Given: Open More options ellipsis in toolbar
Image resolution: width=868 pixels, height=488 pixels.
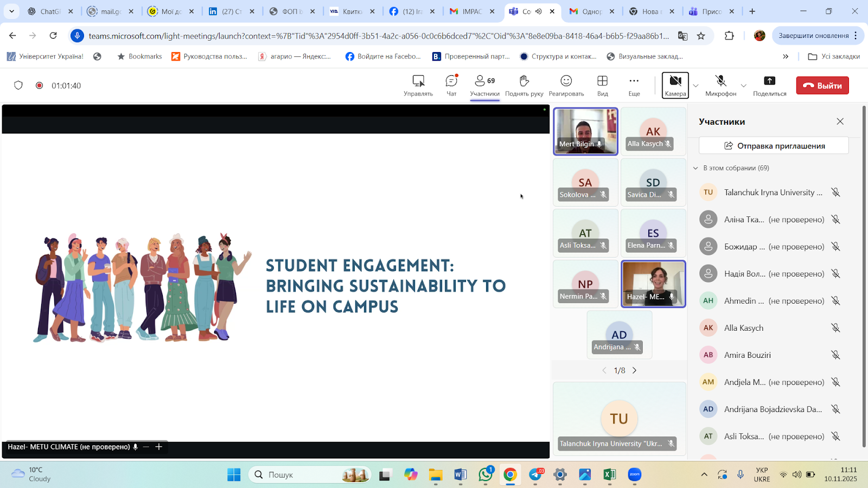Looking at the screenshot, I should [x=634, y=81].
